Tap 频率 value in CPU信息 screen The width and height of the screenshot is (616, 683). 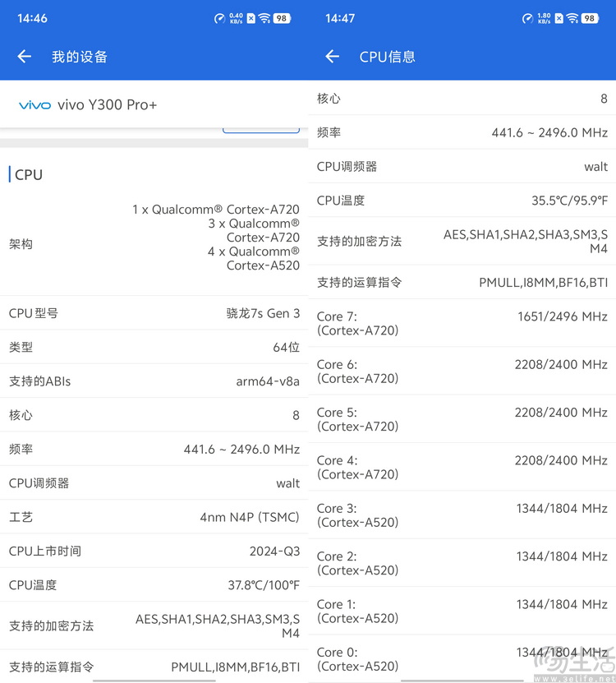[549, 132]
